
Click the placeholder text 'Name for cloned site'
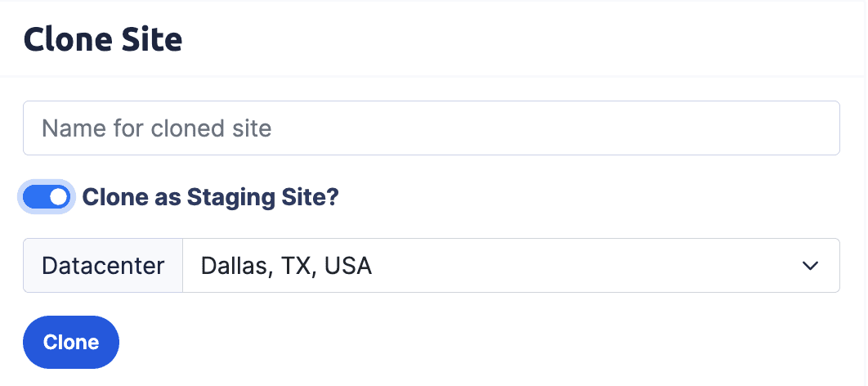(x=156, y=128)
